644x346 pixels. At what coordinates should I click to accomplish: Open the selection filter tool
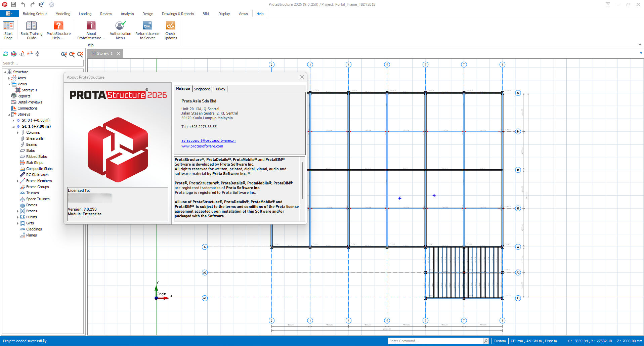(x=42, y=4)
